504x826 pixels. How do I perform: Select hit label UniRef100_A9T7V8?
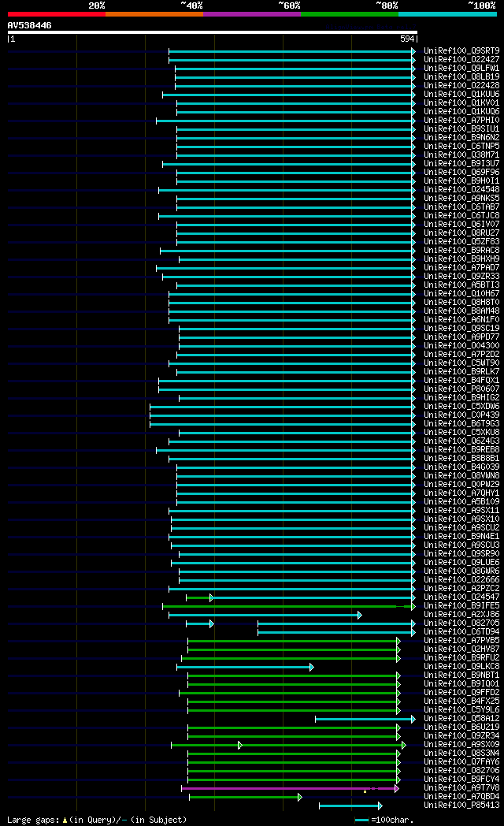point(462,788)
